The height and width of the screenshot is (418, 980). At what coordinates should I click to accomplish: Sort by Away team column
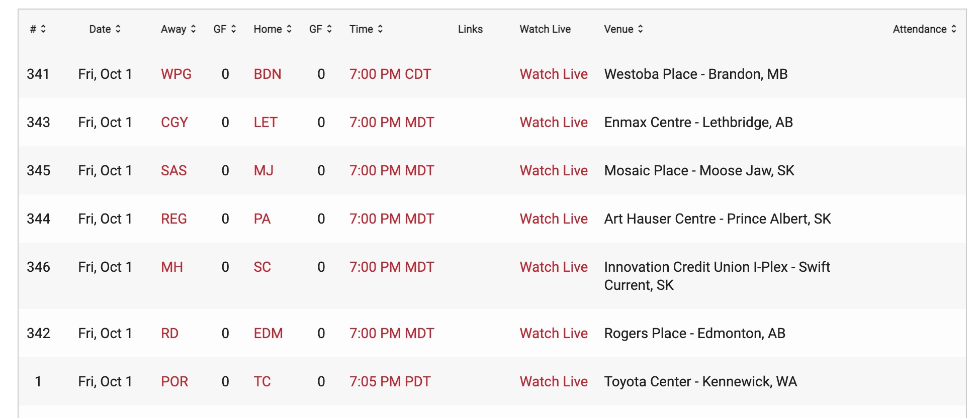(x=179, y=29)
